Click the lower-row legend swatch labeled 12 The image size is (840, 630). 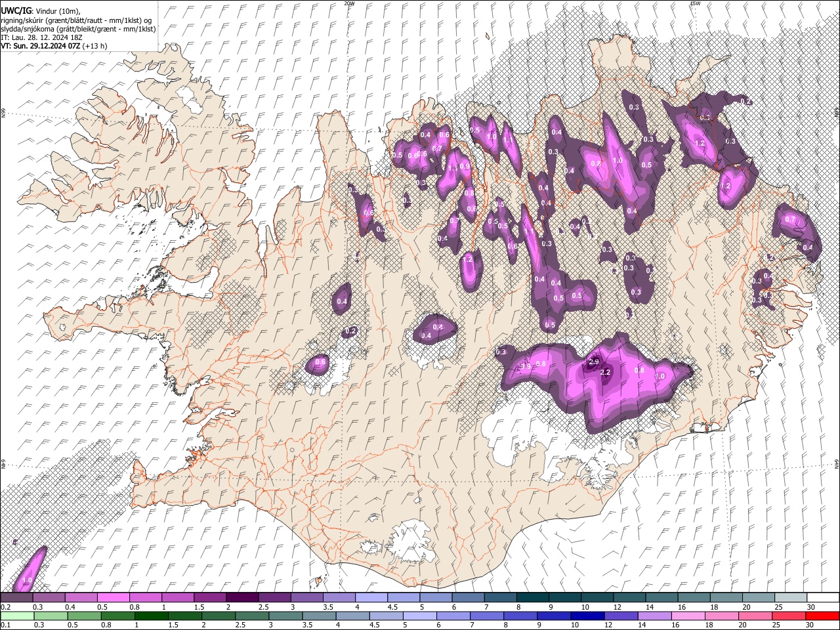[620, 616]
